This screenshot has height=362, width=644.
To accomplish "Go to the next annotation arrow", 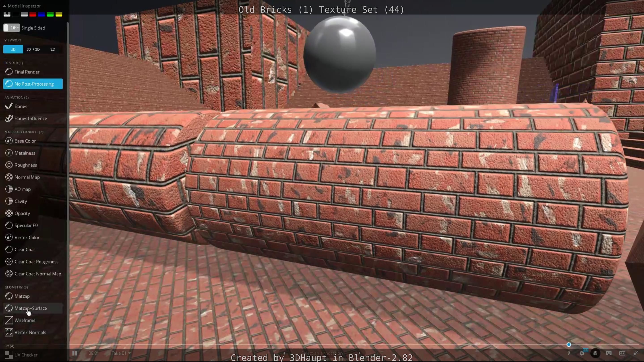I will (360, 353).
